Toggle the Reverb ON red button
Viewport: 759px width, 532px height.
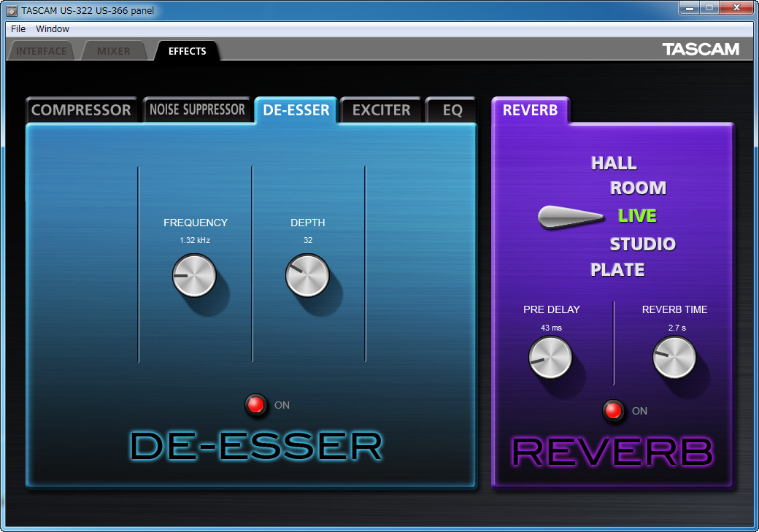coord(613,411)
